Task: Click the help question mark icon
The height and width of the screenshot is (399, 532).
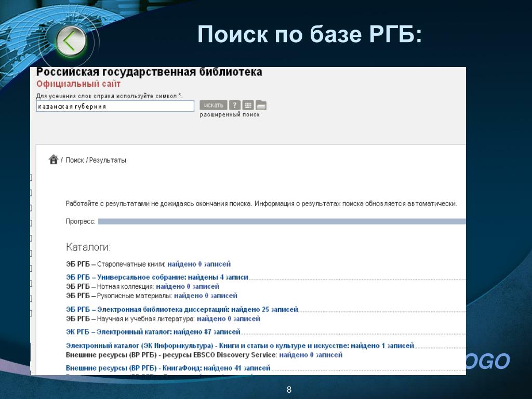Action: (x=235, y=105)
